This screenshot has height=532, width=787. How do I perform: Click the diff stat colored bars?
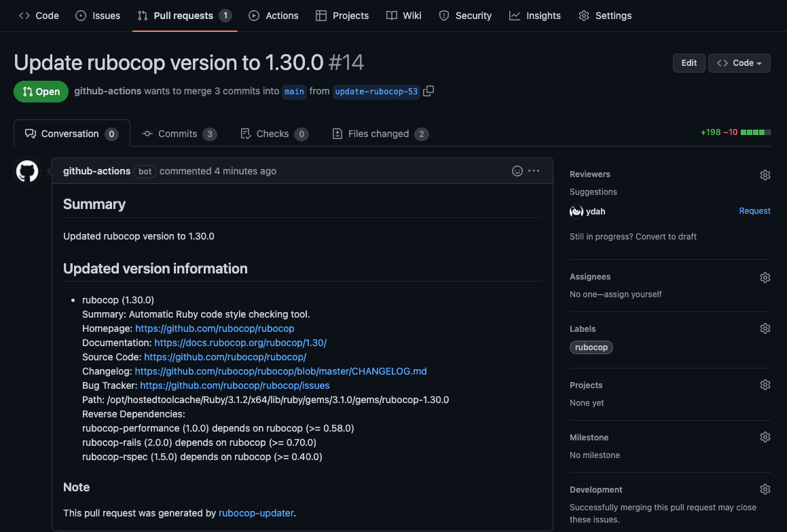[x=756, y=132]
